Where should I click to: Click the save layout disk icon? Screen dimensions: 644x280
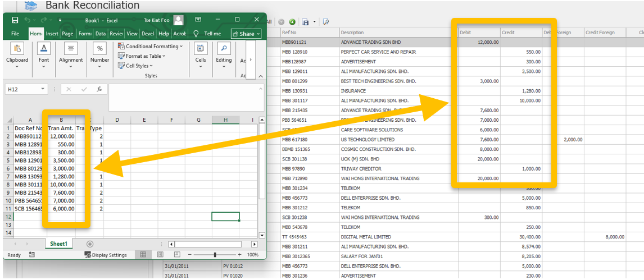[x=306, y=22]
